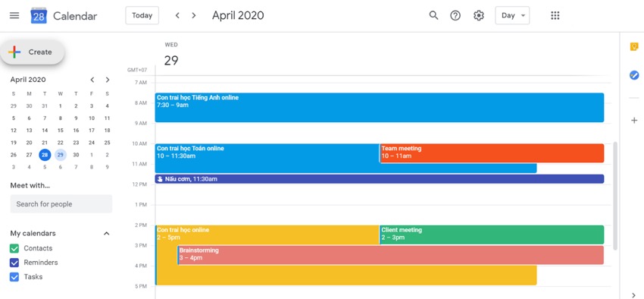Toggle the Tasks calendar checkbox

[x=14, y=277]
